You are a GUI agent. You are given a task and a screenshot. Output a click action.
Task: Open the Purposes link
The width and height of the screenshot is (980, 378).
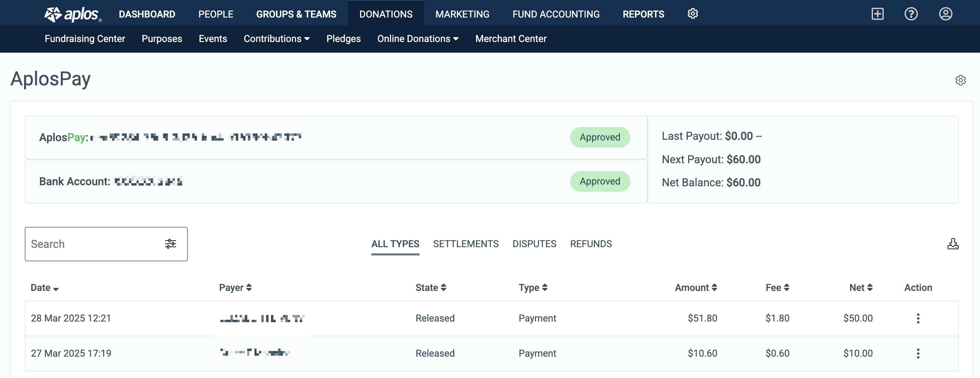click(x=162, y=39)
